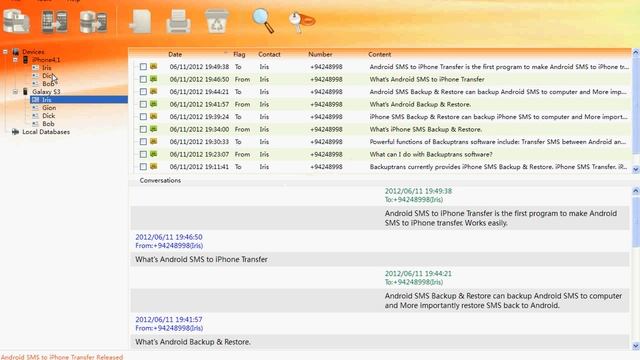The image size is (640, 360).
Task: Click the 'Conversations' pane header
Action: point(160,180)
